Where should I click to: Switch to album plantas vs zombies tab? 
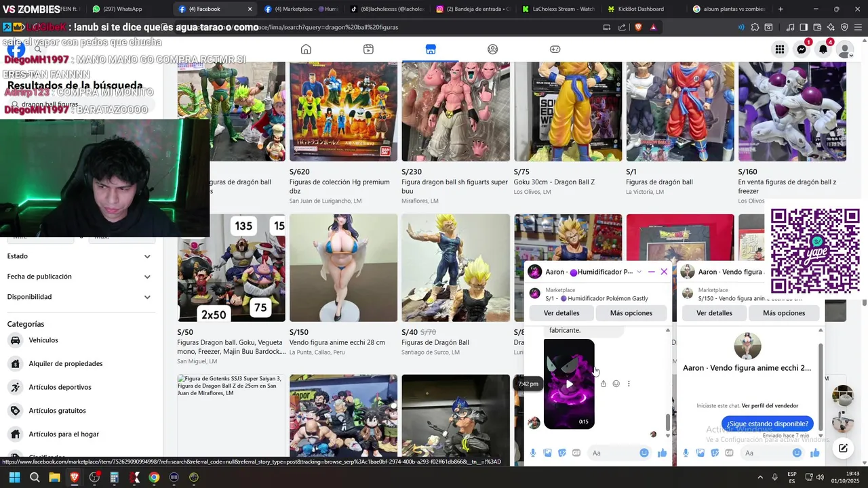pos(729,9)
